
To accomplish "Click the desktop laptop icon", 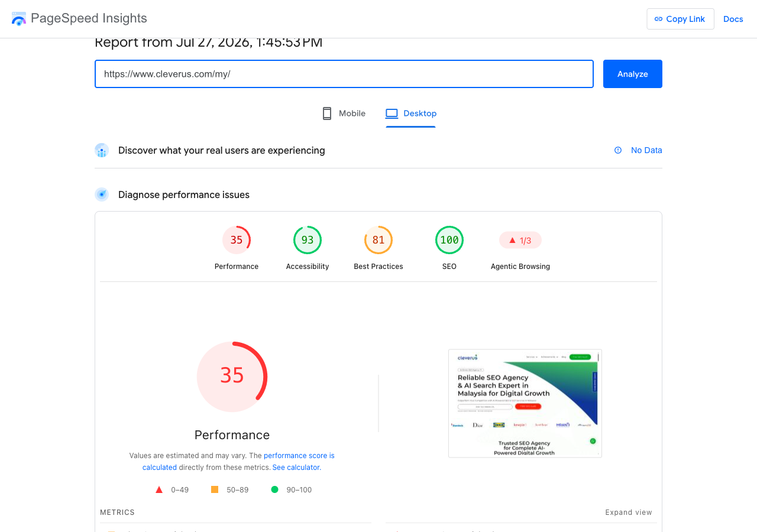I will [392, 113].
